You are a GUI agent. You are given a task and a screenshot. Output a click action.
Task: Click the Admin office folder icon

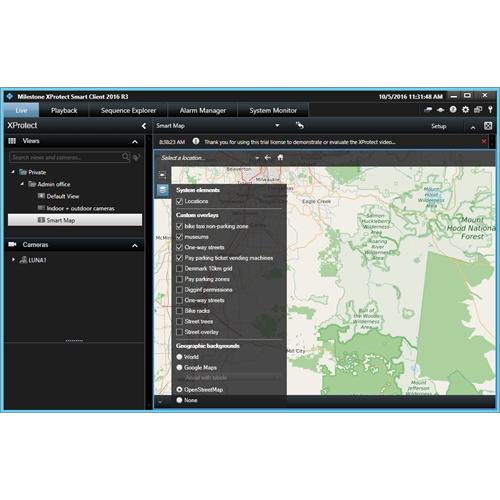pos(32,184)
